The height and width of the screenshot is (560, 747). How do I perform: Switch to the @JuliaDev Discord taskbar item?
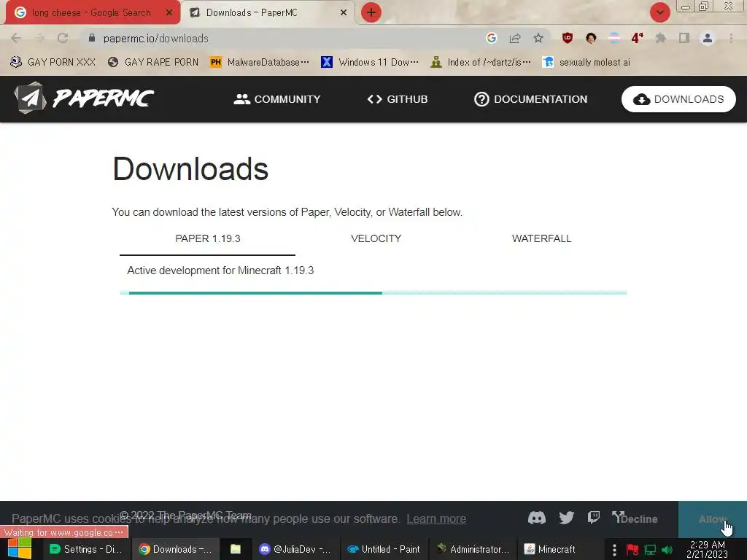coord(295,549)
